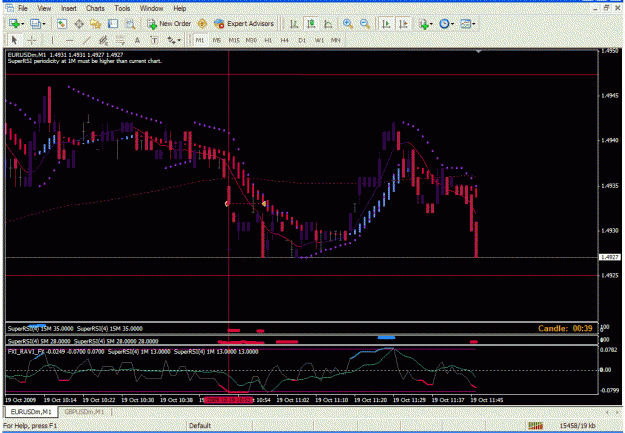Switch chart to D1 timeframe
This screenshot has width=625, height=433.
coord(302,40)
